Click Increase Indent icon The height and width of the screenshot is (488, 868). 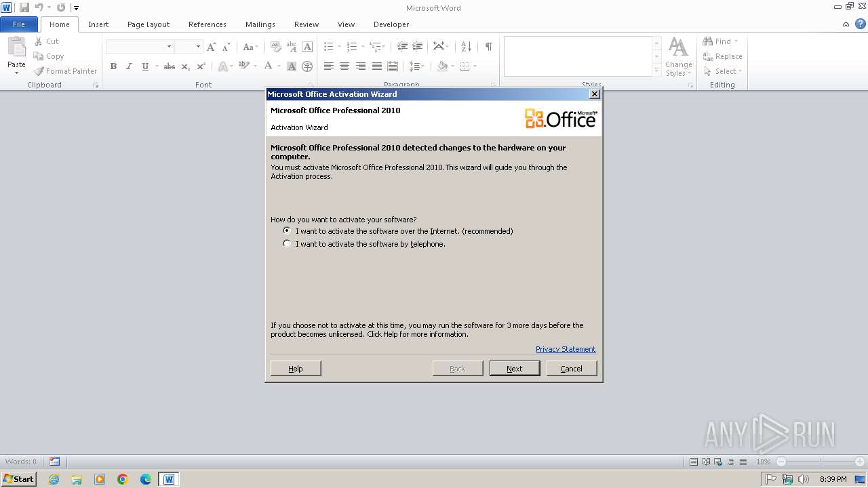pyautogui.click(x=418, y=47)
